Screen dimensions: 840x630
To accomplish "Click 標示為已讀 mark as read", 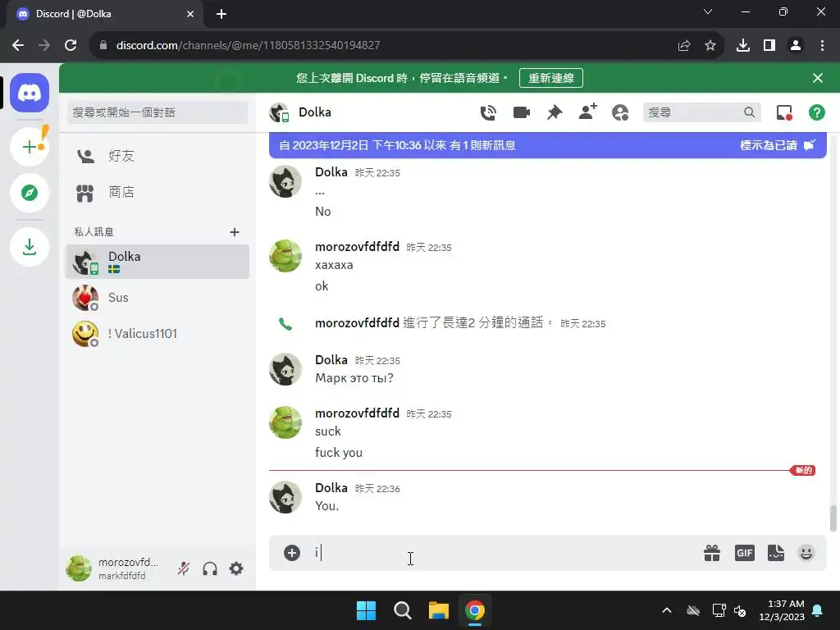I will [x=778, y=145].
